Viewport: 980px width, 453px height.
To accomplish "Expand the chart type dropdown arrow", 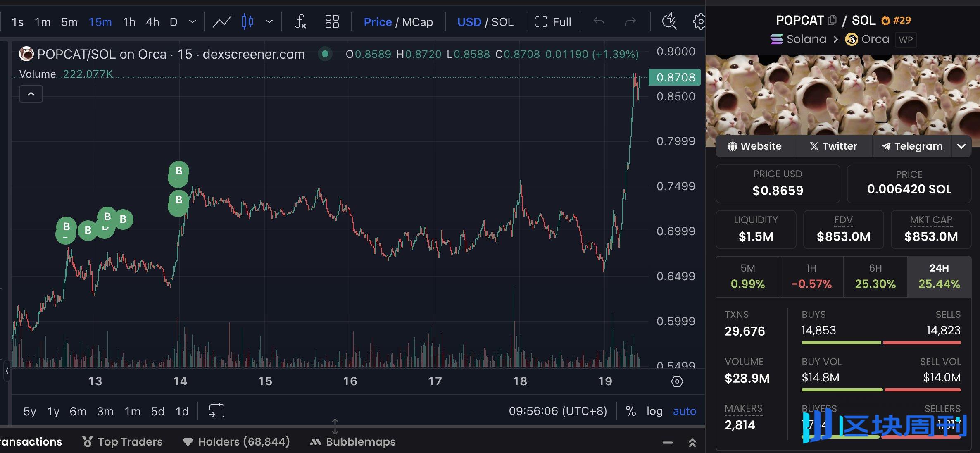I will 269,21.
